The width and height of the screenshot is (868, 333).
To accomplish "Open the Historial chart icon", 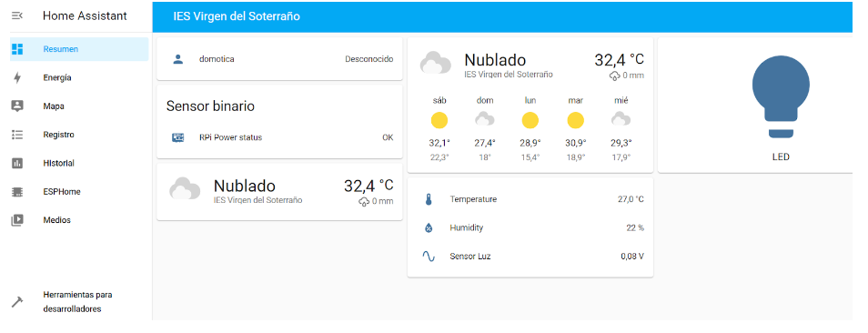I will coord(17,163).
